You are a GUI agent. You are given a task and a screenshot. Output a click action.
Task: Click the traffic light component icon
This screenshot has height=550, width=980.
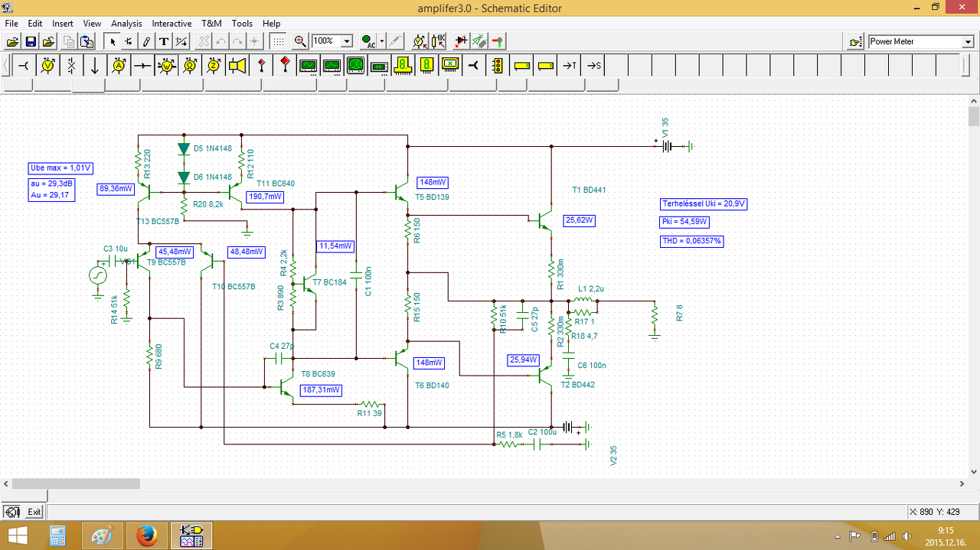(x=498, y=66)
